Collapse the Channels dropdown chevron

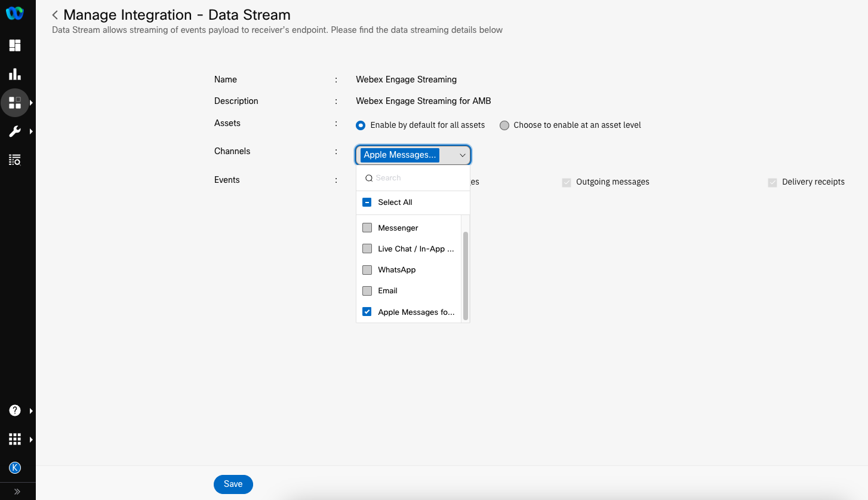pos(463,155)
